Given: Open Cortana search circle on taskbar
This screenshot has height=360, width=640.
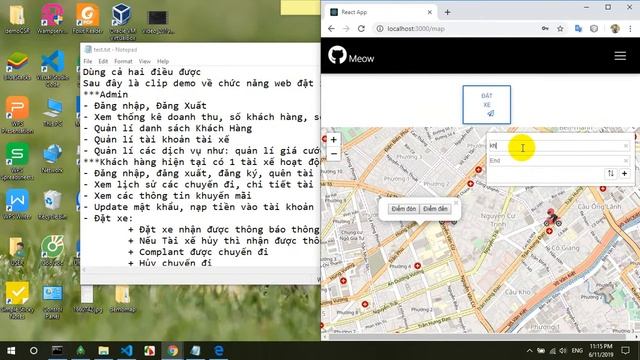Looking at the screenshot, I should (34, 351).
